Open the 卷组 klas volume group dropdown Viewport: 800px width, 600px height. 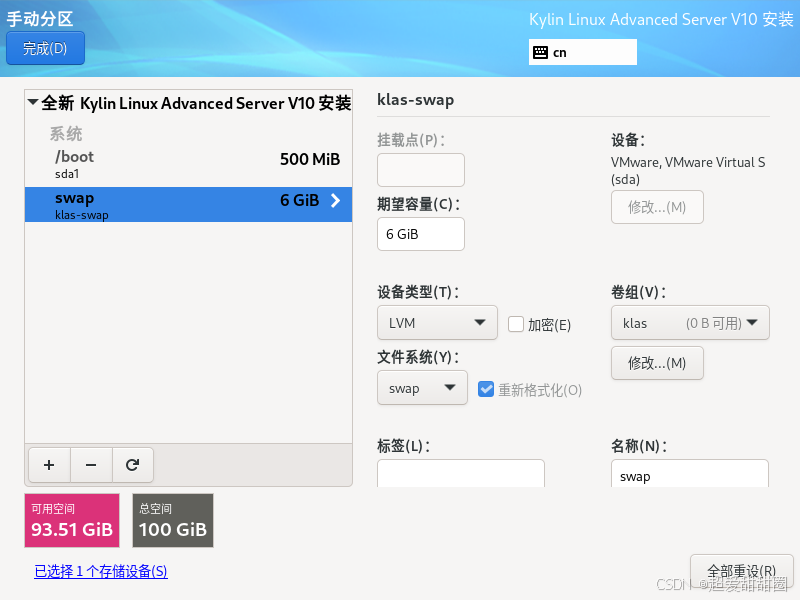(x=690, y=322)
